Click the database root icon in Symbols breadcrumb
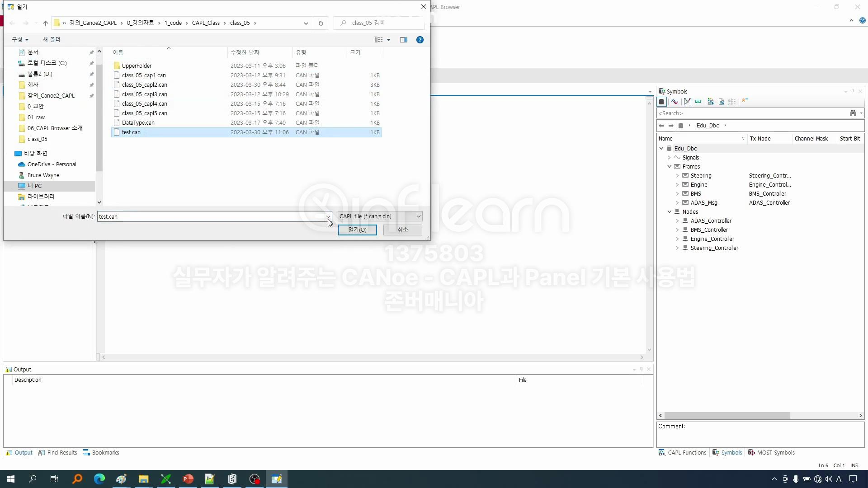Screen dimensions: 868x488 click(x=681, y=126)
